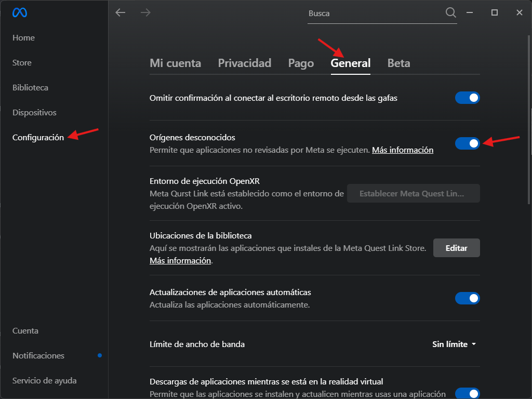Click the blue Notificaciones indicator dot
532x399 pixels.
100,355
